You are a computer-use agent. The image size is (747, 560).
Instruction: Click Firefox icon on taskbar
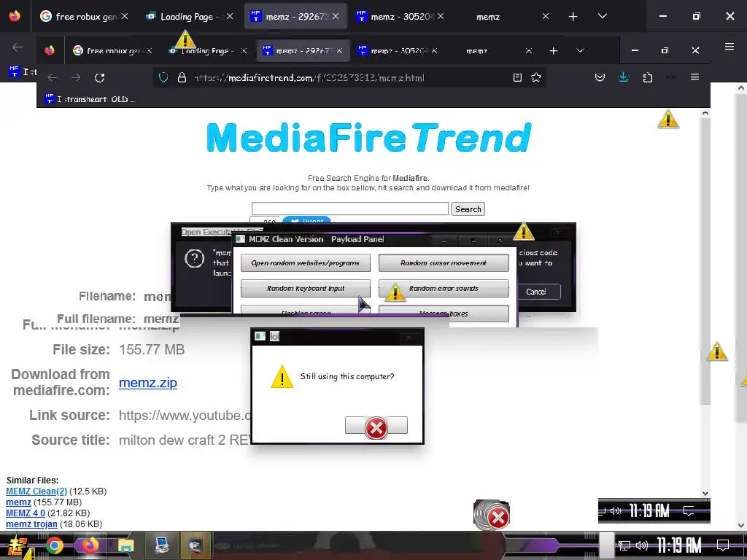[90, 545]
